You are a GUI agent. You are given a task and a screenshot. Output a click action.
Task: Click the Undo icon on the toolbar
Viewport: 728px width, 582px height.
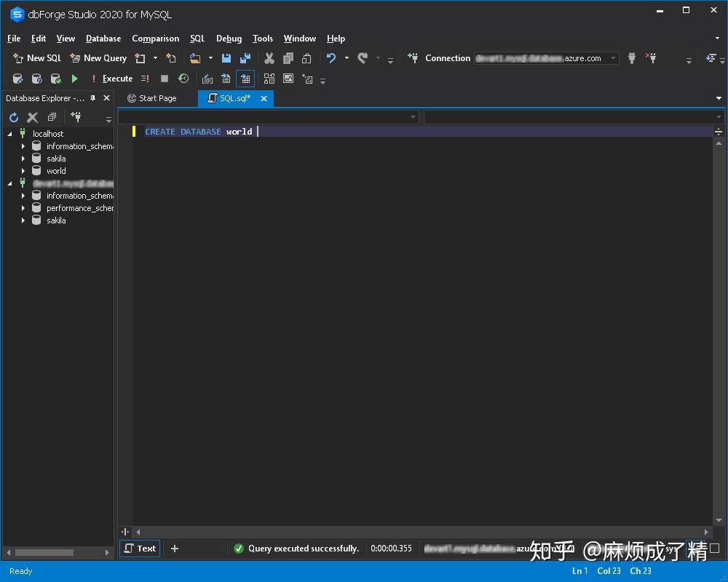[333, 58]
